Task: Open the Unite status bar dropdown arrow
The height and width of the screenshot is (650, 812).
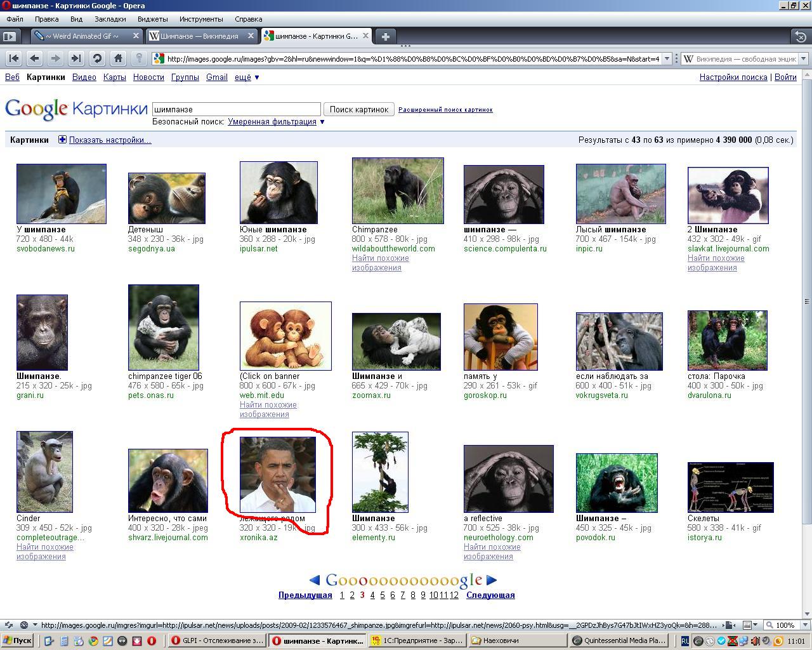Action: (x=35, y=625)
